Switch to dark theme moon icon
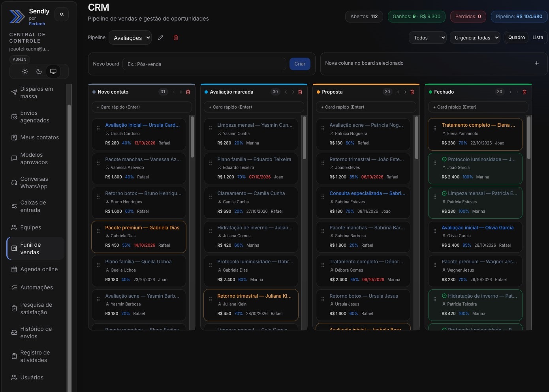The image size is (549, 392). 39,71
